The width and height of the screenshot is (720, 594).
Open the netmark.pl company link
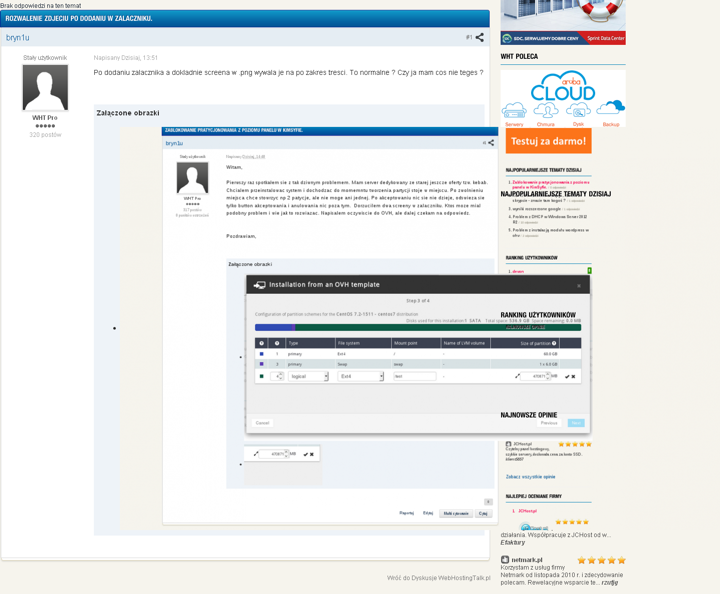coord(527,560)
